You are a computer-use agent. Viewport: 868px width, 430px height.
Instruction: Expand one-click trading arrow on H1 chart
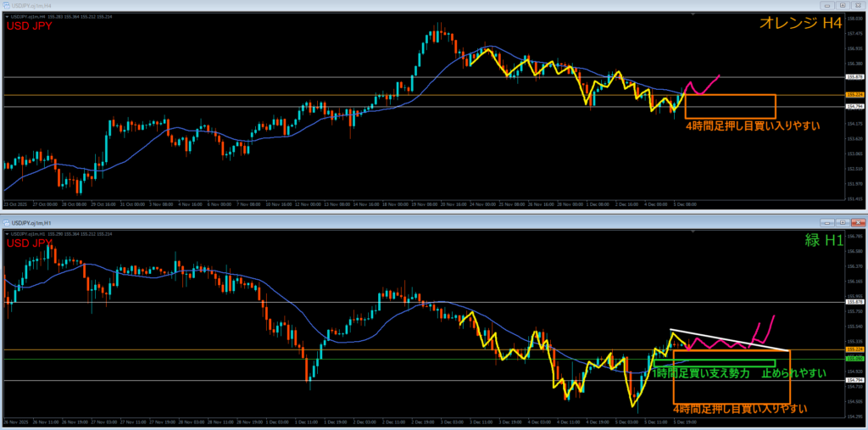(x=7, y=233)
